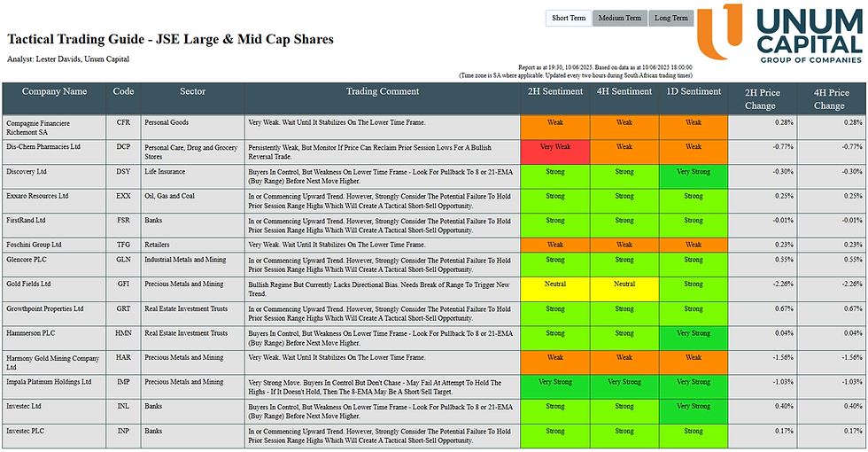Image resolution: width=868 pixels, height=452 pixels.
Task: Click the Weak 1D cell for Harmony Gold
Action: pos(694,362)
